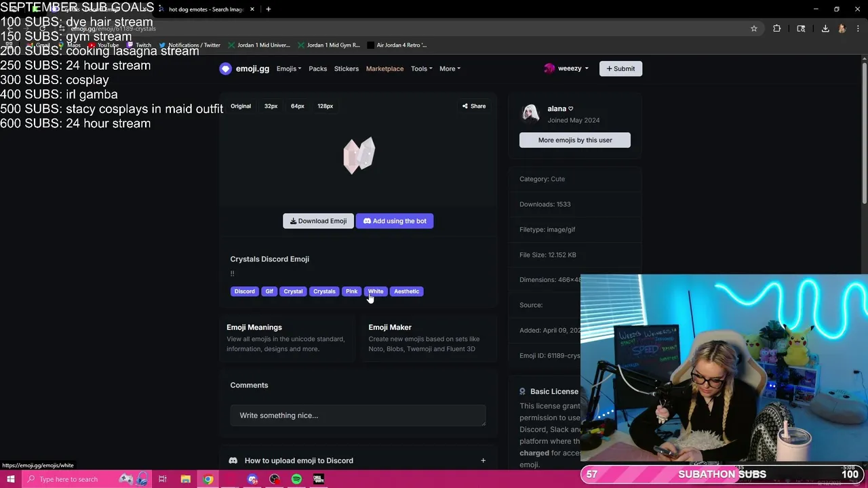This screenshot has width=868, height=488.
Task: Open the Pink tag
Action: pos(351,291)
